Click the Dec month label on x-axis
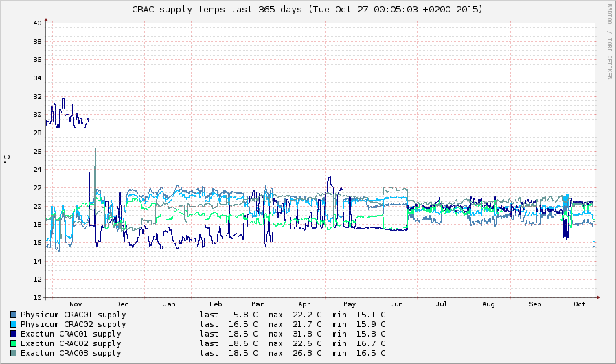Image resolution: width=616 pixels, height=364 pixels. (122, 304)
